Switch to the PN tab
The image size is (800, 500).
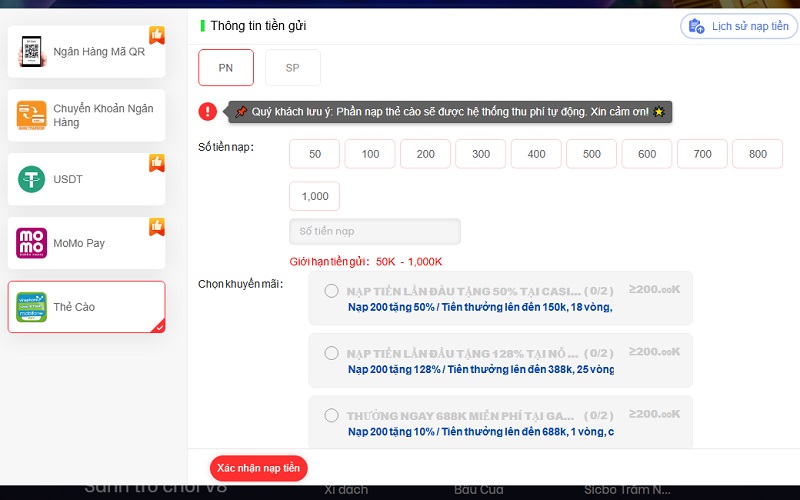(226, 68)
